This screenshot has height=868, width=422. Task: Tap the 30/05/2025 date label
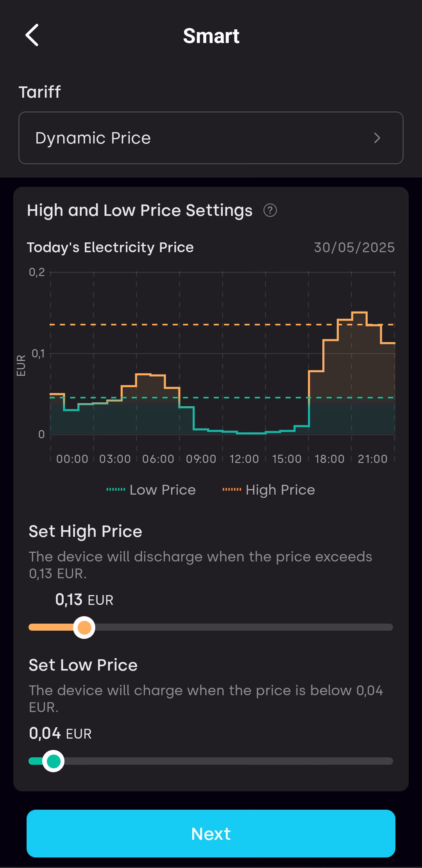tap(354, 247)
